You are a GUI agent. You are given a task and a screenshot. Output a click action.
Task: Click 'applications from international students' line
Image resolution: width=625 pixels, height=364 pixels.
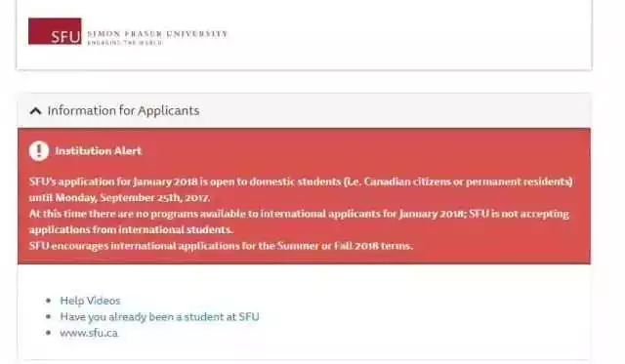131,229
